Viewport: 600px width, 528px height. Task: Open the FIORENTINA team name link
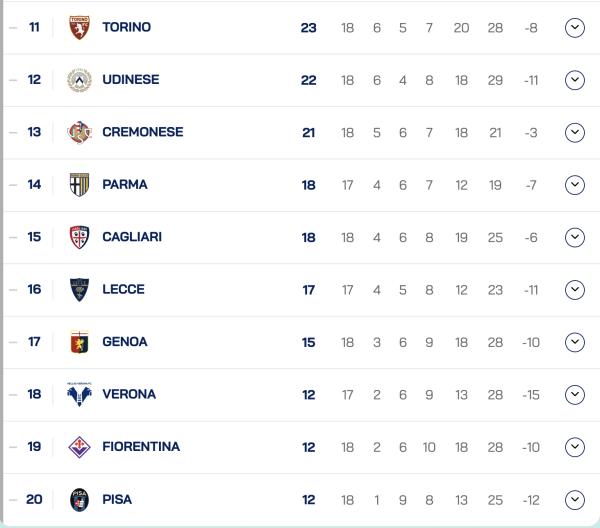pos(141,447)
